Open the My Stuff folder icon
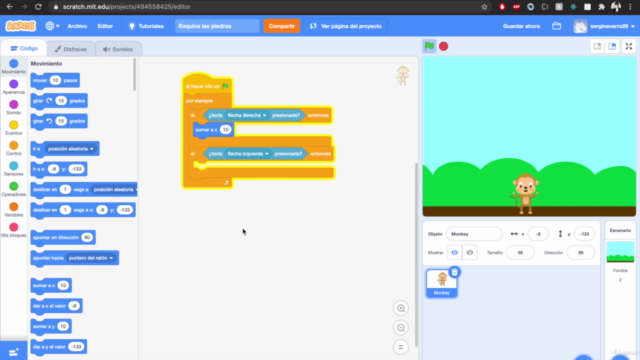The image size is (640, 360). pyautogui.click(x=556, y=26)
